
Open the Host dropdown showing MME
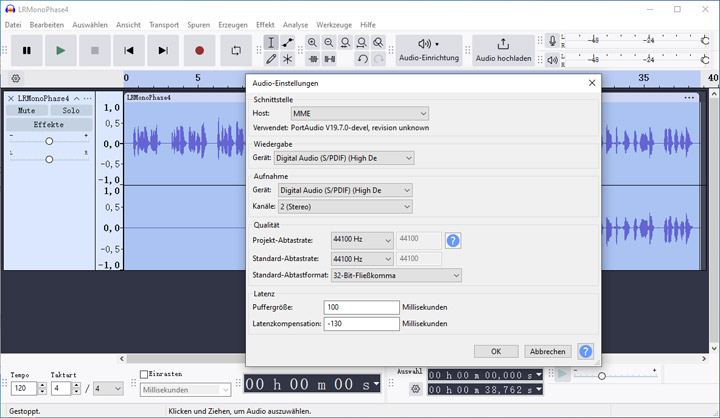pos(359,114)
